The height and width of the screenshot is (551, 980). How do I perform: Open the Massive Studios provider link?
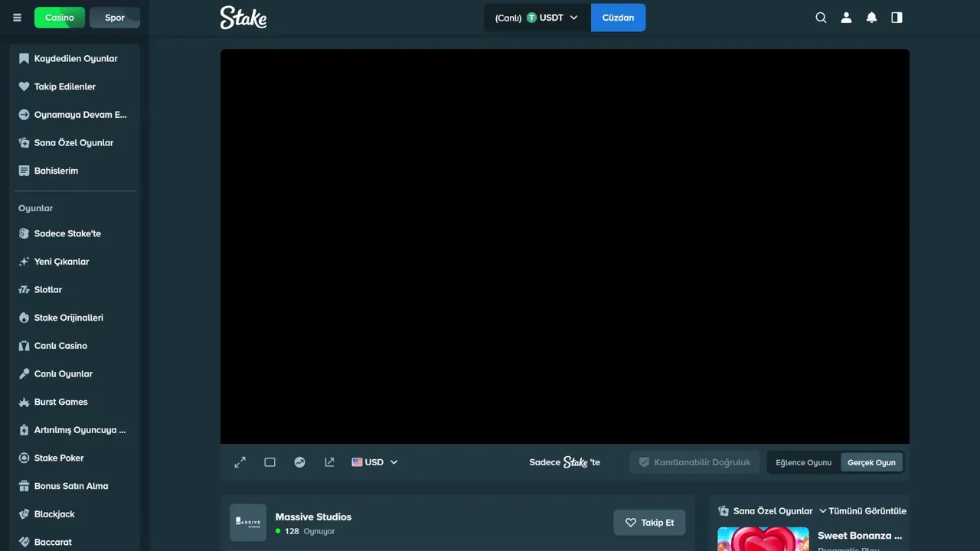tap(313, 517)
